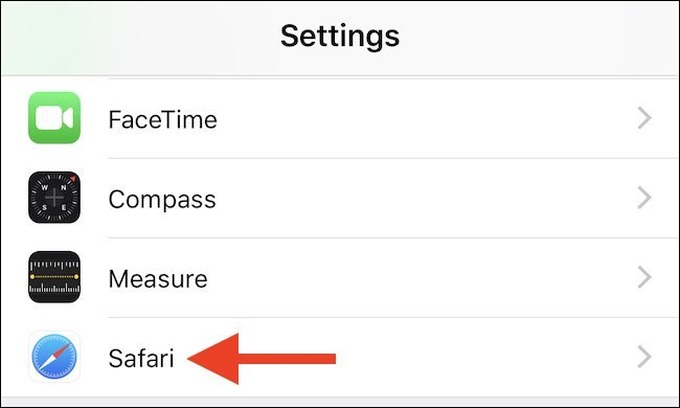This screenshot has width=680, height=408.
Task: Tap the blue Safari compass icon
Action: [x=54, y=357]
